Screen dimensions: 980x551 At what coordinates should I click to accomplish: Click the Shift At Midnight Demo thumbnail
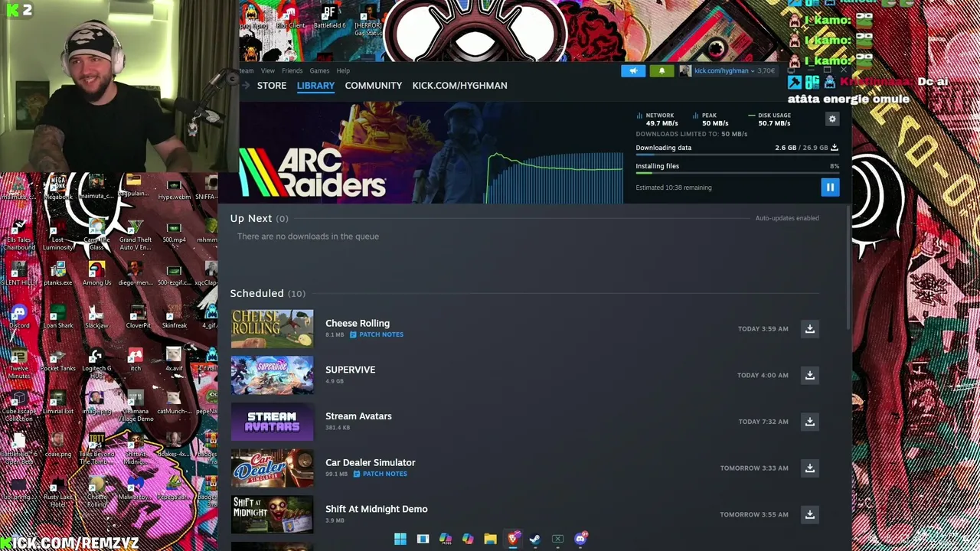[x=272, y=514]
